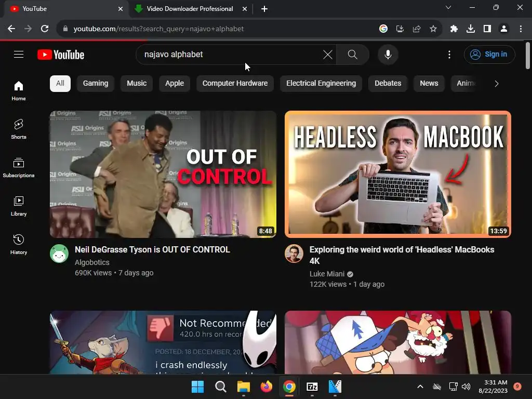Go to Home in the sidebar
Screen dimensions: 532x399
tap(19, 90)
